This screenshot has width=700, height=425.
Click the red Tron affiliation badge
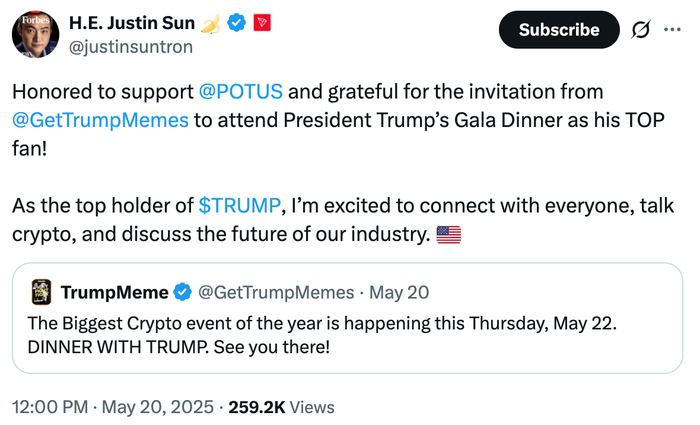(x=263, y=22)
